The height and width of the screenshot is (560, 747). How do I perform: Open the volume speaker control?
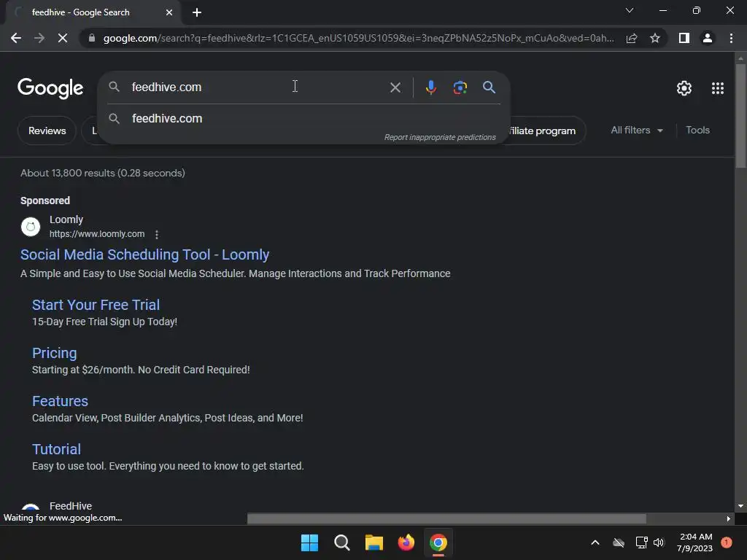tap(659, 542)
